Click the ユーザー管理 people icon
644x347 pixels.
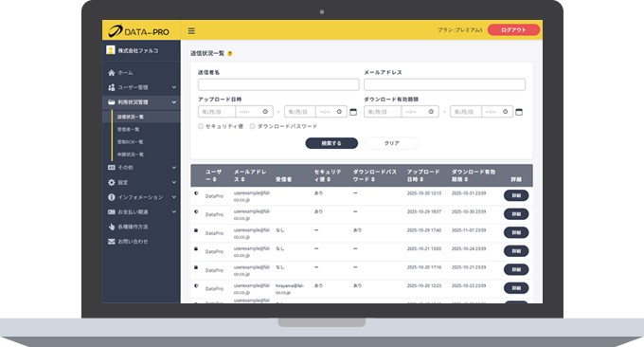coord(112,87)
